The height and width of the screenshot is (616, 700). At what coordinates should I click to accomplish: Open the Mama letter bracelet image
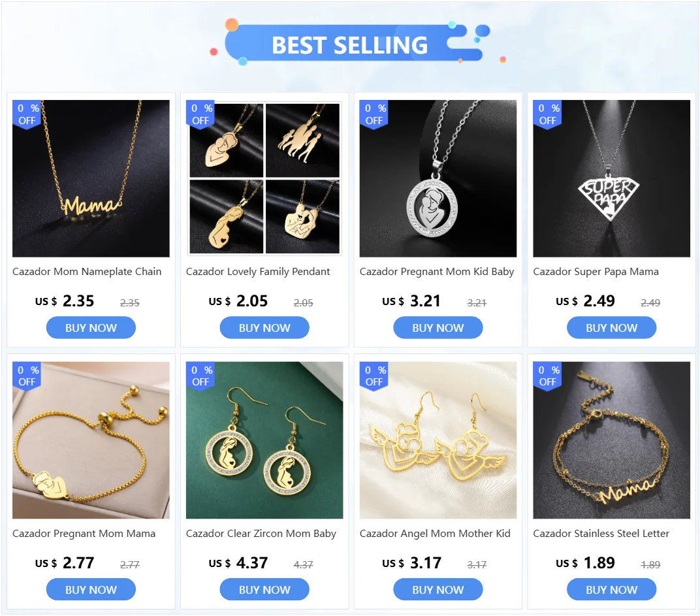pyautogui.click(x=612, y=440)
